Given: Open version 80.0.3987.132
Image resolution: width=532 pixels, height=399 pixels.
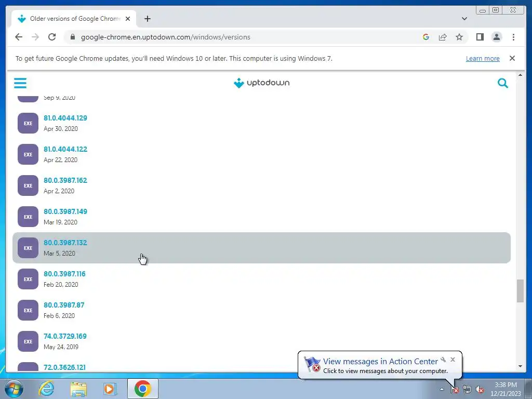Looking at the screenshot, I should click(x=65, y=243).
